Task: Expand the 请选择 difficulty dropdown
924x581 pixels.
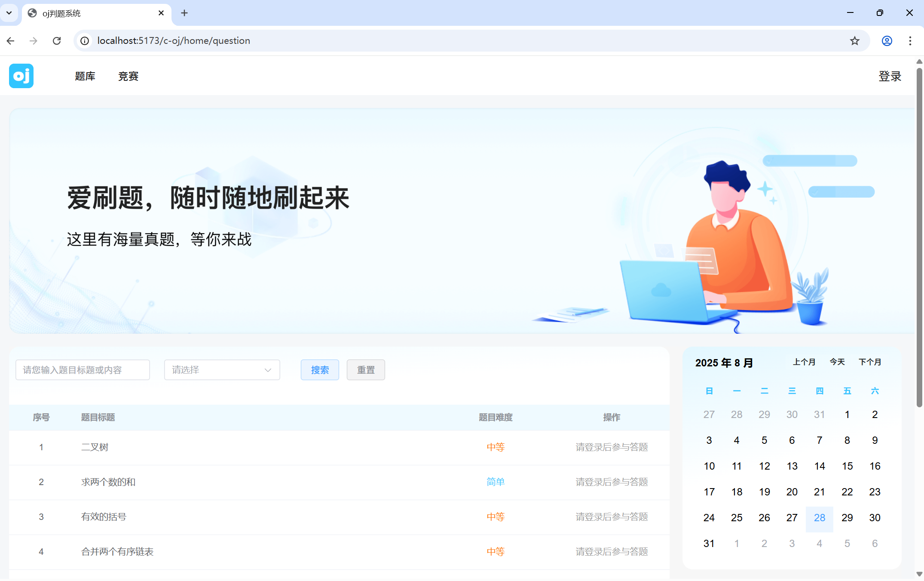Action: coord(222,370)
